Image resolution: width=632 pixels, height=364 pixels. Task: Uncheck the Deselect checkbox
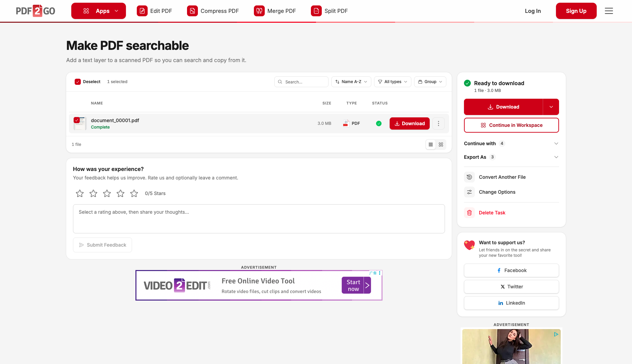click(78, 82)
